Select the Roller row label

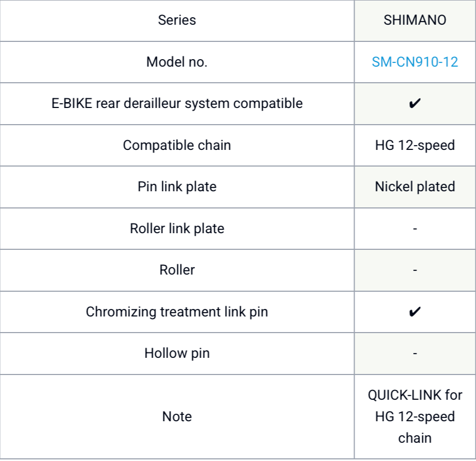pyautogui.click(x=177, y=270)
